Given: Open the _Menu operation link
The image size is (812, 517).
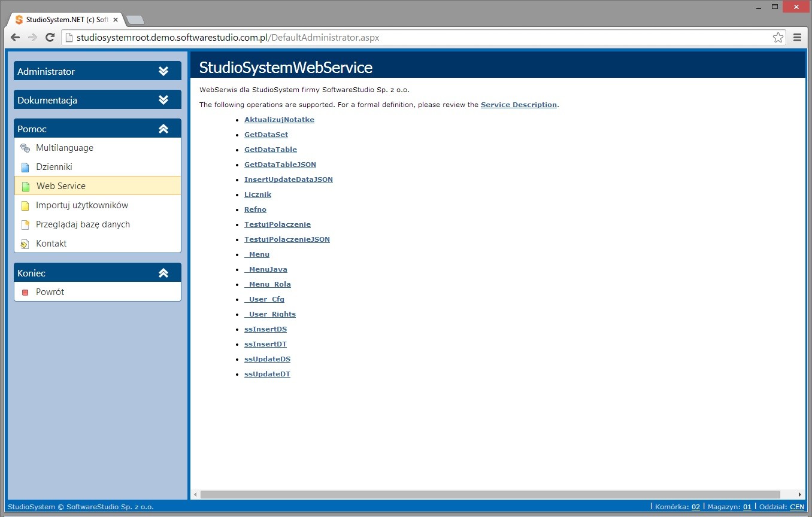Looking at the screenshot, I should tap(257, 254).
